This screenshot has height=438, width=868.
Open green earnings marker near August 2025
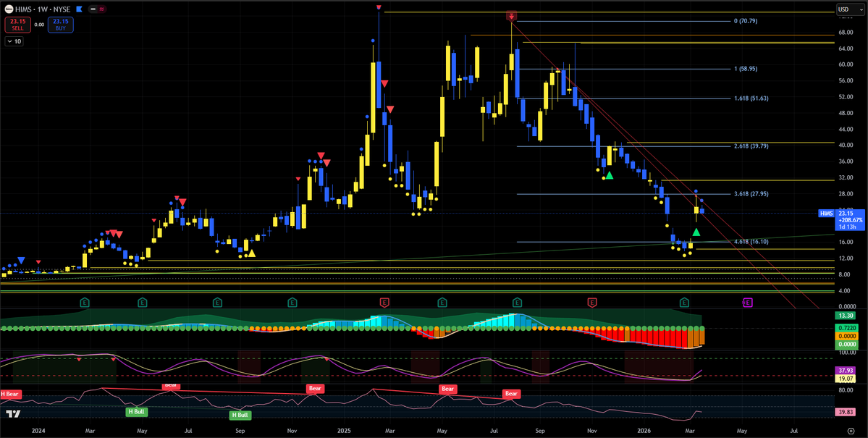[x=517, y=303]
